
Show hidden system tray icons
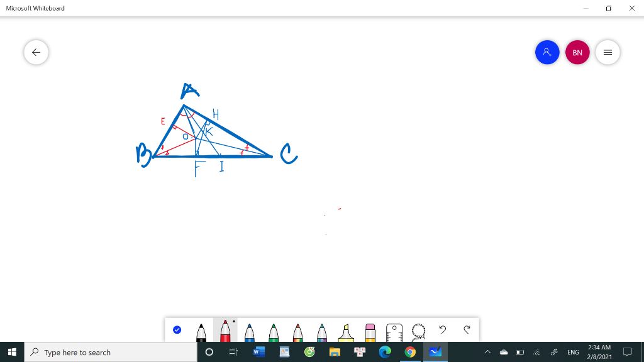(487, 352)
